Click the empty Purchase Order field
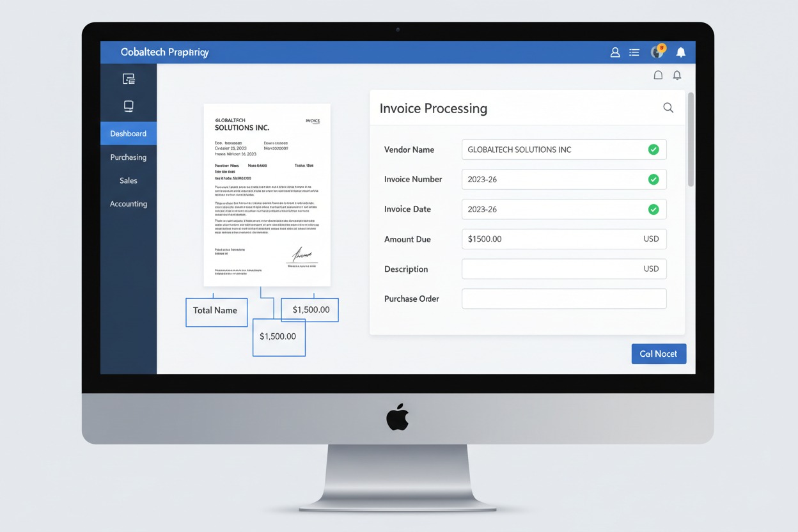798x532 pixels. tap(564, 299)
